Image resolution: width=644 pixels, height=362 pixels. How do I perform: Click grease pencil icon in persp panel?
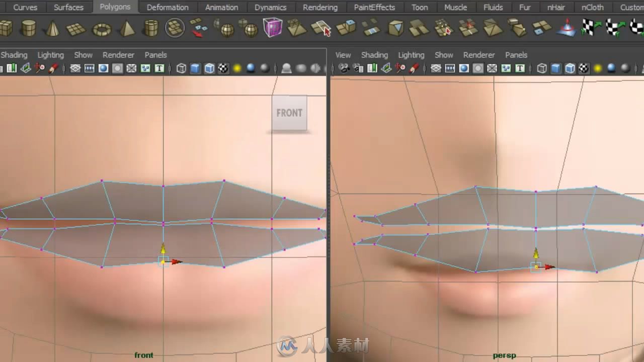[x=414, y=68]
